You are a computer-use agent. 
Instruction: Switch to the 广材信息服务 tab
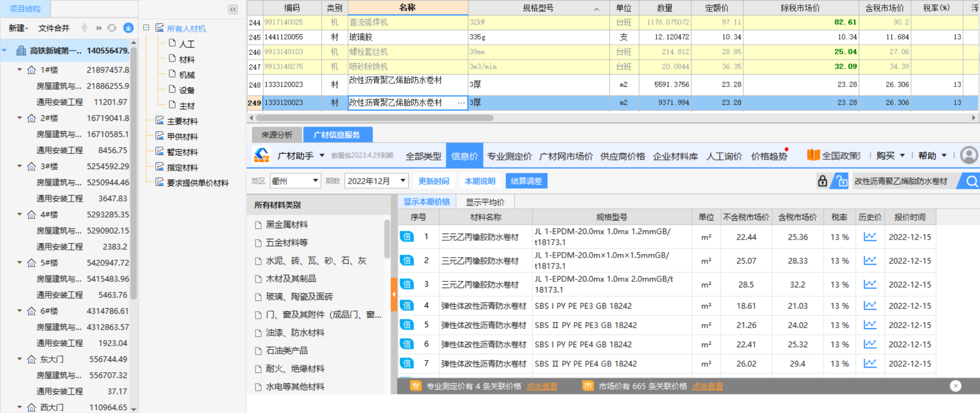click(337, 135)
